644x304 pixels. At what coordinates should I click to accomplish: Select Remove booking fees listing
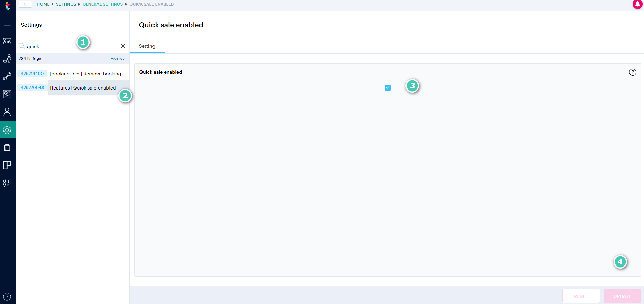pyautogui.click(x=88, y=74)
